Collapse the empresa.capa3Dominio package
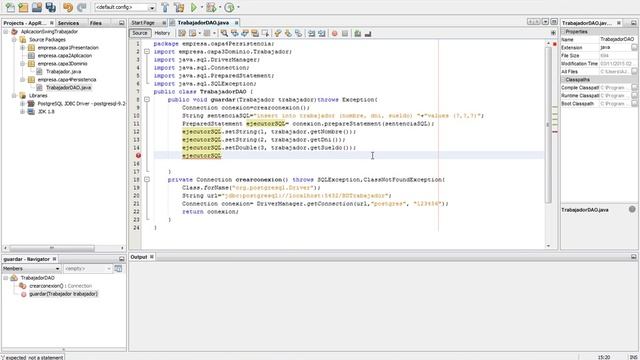Image resolution: width=640 pixels, height=360 pixels. [x=22, y=64]
